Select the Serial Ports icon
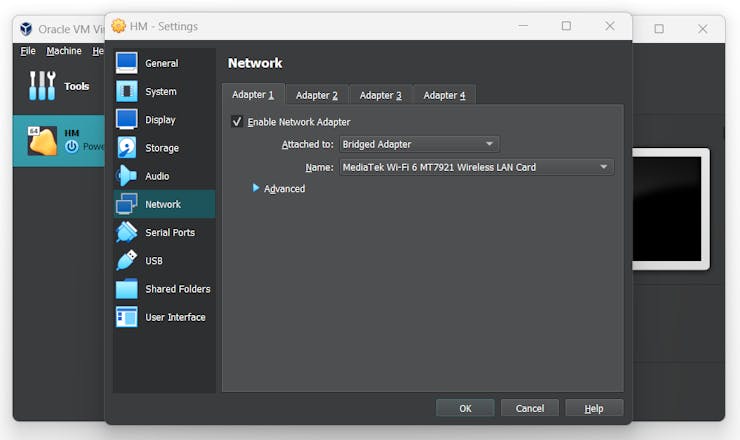The width and height of the screenshot is (740, 440). (x=127, y=232)
